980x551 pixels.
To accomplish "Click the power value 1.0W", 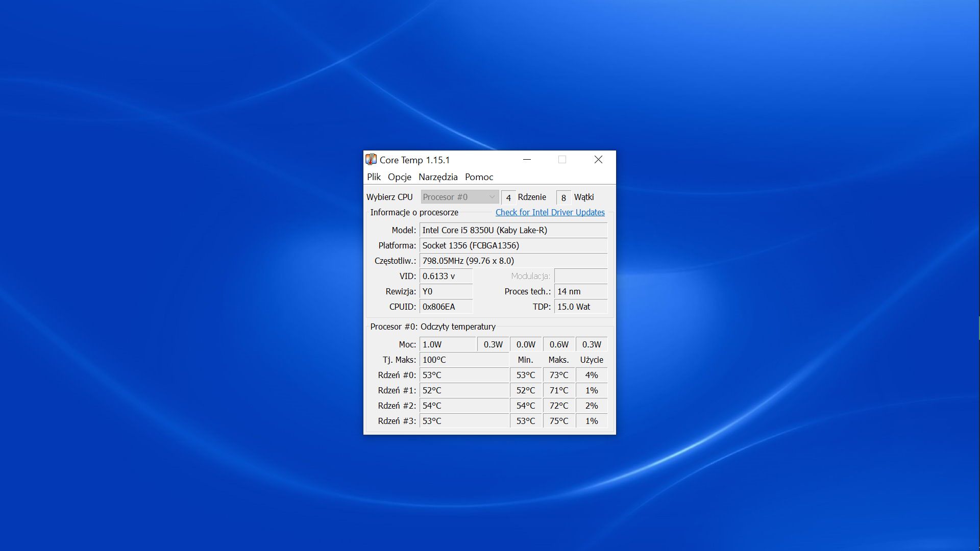I will coord(448,344).
